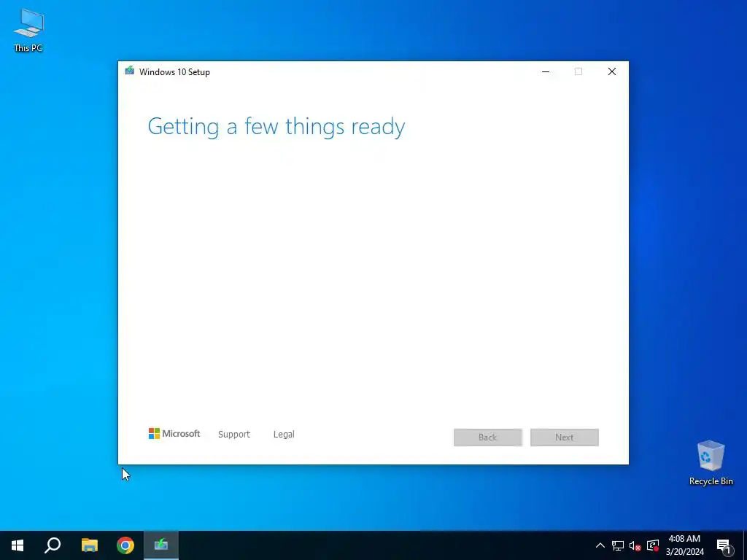747x560 pixels.
Task: Launch File Explorer from the taskbar
Action: (x=90, y=545)
